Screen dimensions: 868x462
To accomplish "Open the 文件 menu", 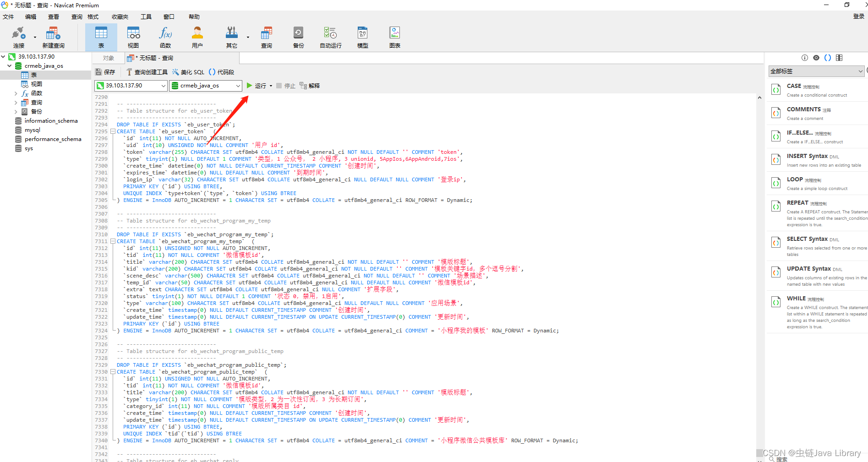I will pos(8,16).
